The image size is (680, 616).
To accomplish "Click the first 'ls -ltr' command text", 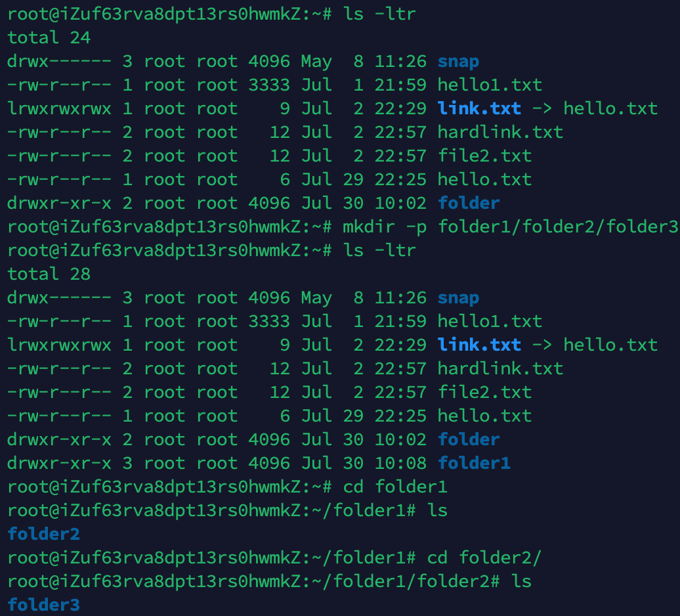I will click(379, 14).
